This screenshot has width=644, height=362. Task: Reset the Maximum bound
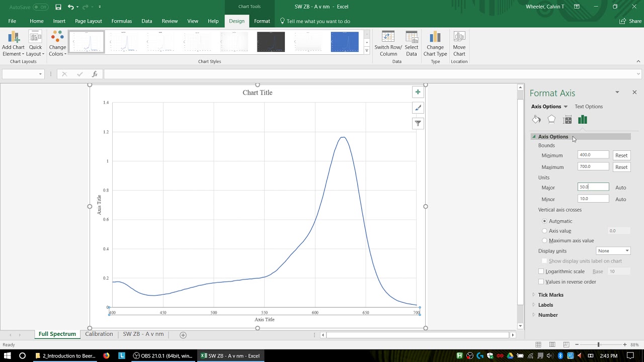point(621,167)
